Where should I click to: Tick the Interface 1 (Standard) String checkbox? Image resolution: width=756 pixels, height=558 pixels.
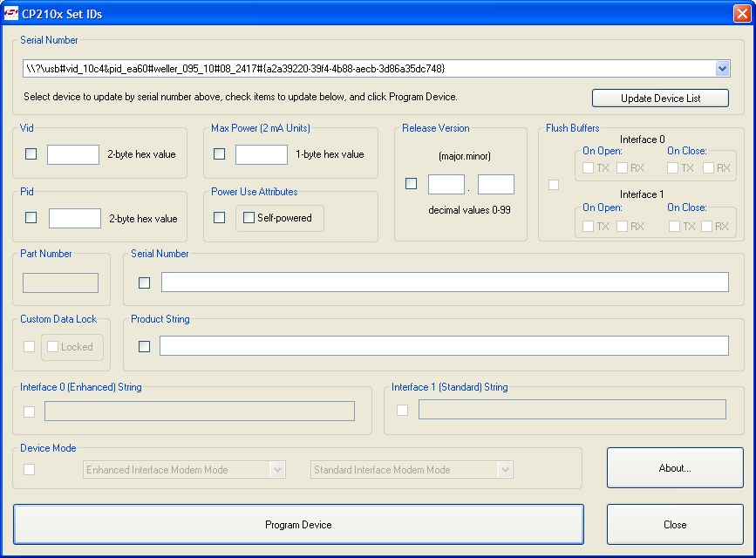pyautogui.click(x=402, y=410)
